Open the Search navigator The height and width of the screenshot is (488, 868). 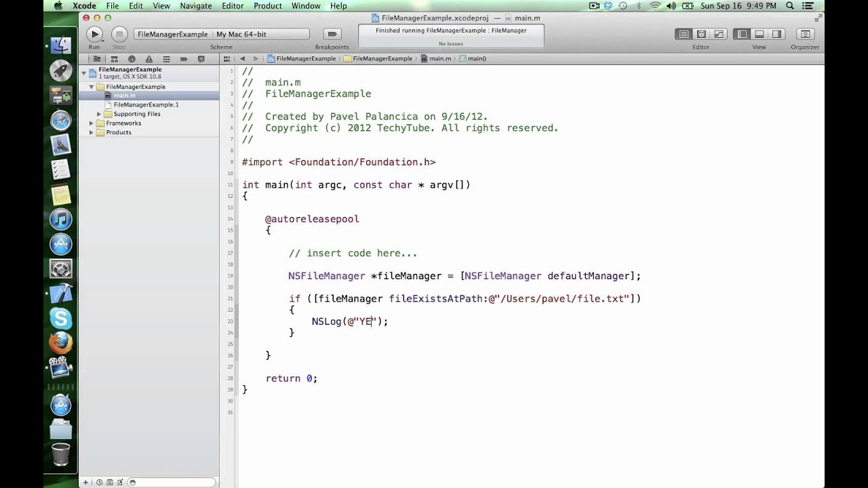click(132, 59)
